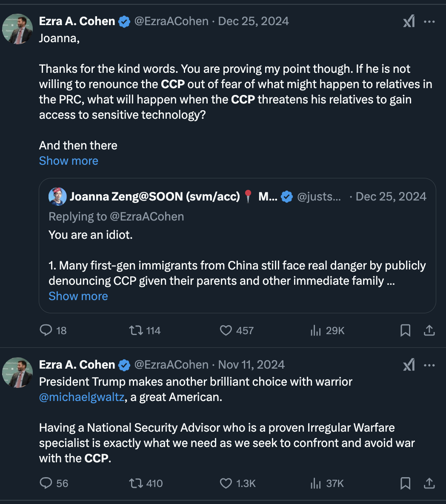This screenshot has width=446, height=504.
Task: Repost the post with 410 reposts
Action: pos(136,483)
